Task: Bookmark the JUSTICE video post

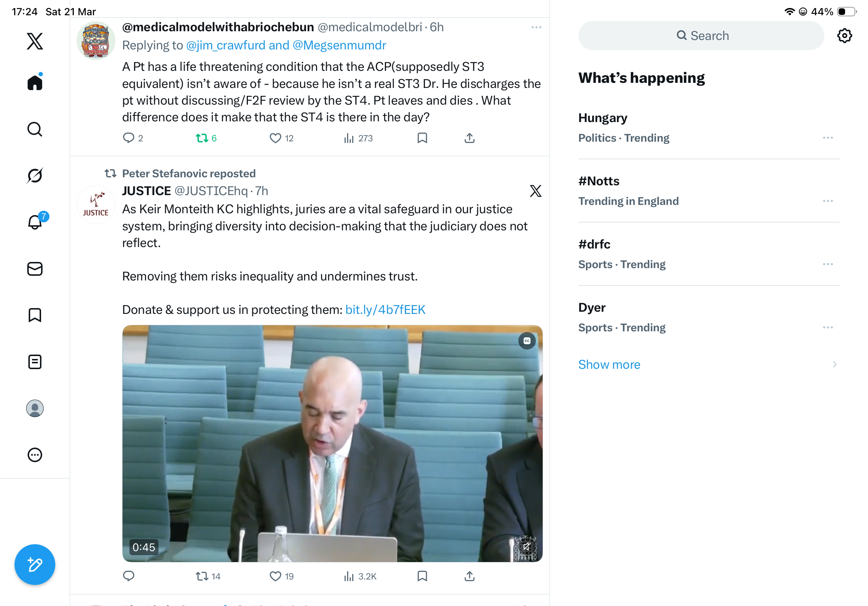Action: [422, 576]
